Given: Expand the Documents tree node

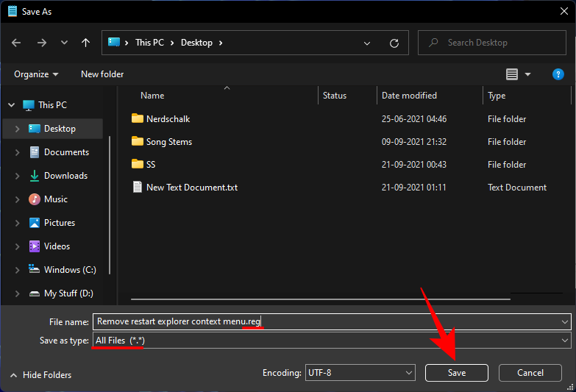Looking at the screenshot, I should point(18,152).
